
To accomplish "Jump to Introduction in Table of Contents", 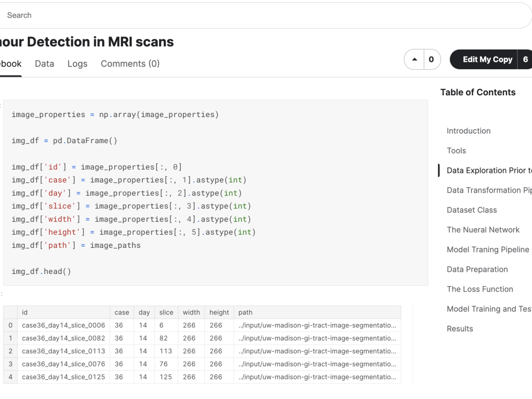I will point(469,131).
